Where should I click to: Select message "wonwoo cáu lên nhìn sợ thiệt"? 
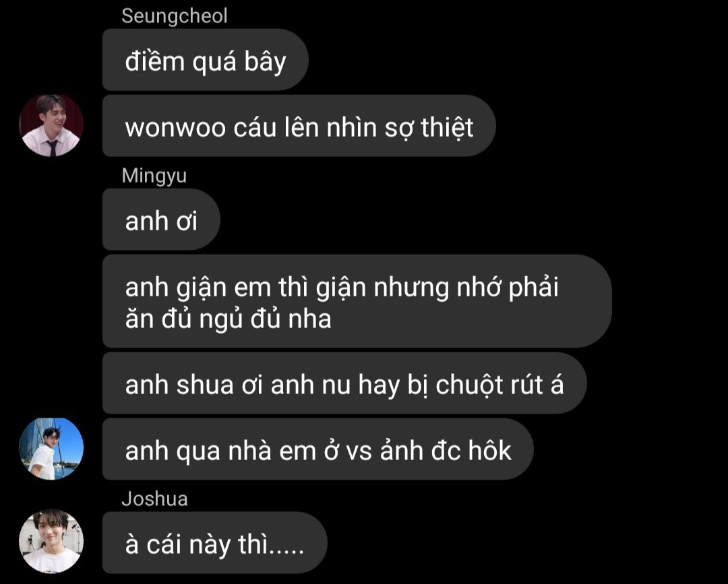pos(299,126)
